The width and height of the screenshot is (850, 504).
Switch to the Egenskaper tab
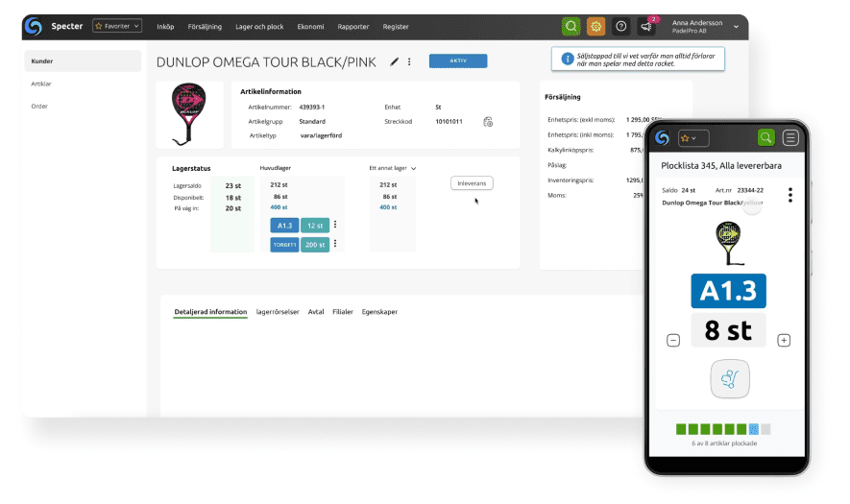click(379, 312)
